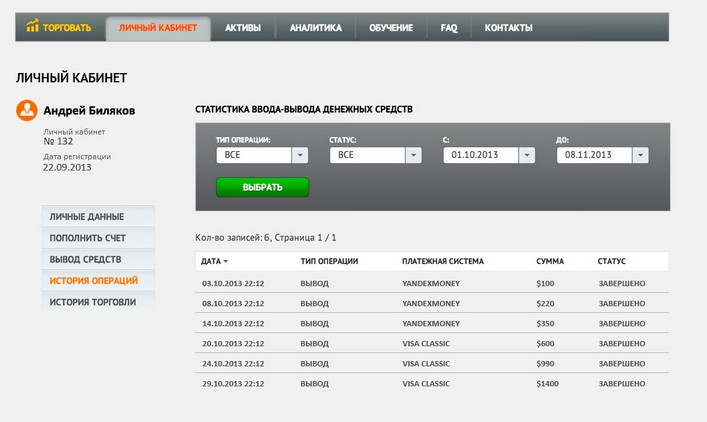The width and height of the screenshot is (707, 422).
Task: Open the start date picker arrow for 01.10.2013
Action: (527, 155)
